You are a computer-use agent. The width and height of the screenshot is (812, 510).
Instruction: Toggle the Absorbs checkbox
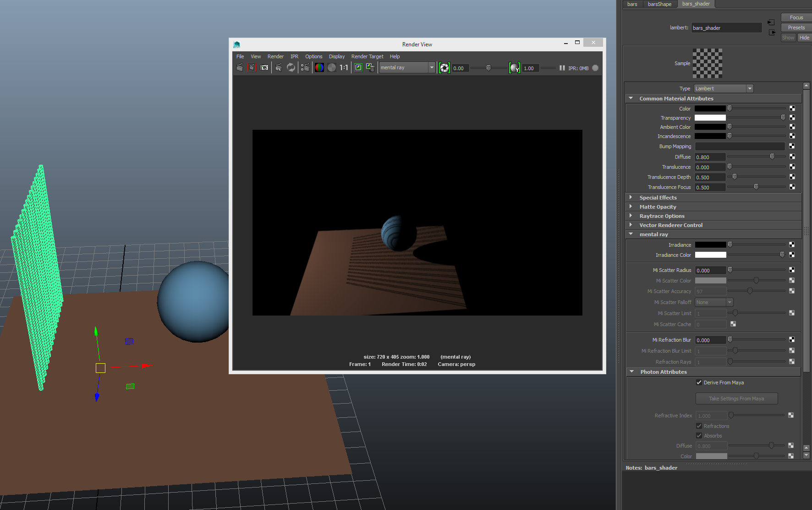point(699,436)
